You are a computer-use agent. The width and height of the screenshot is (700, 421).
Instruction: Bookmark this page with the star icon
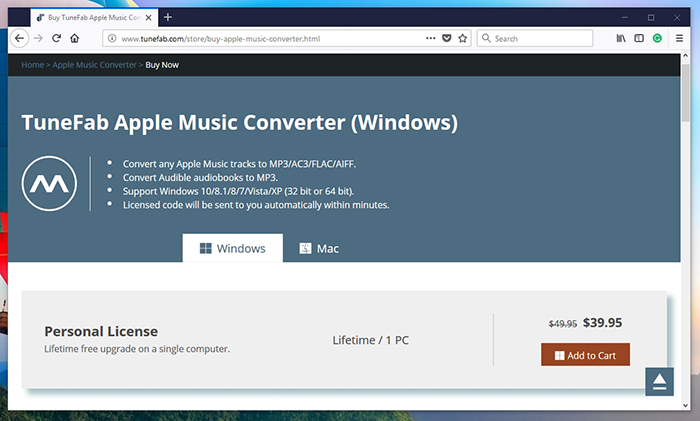462,38
